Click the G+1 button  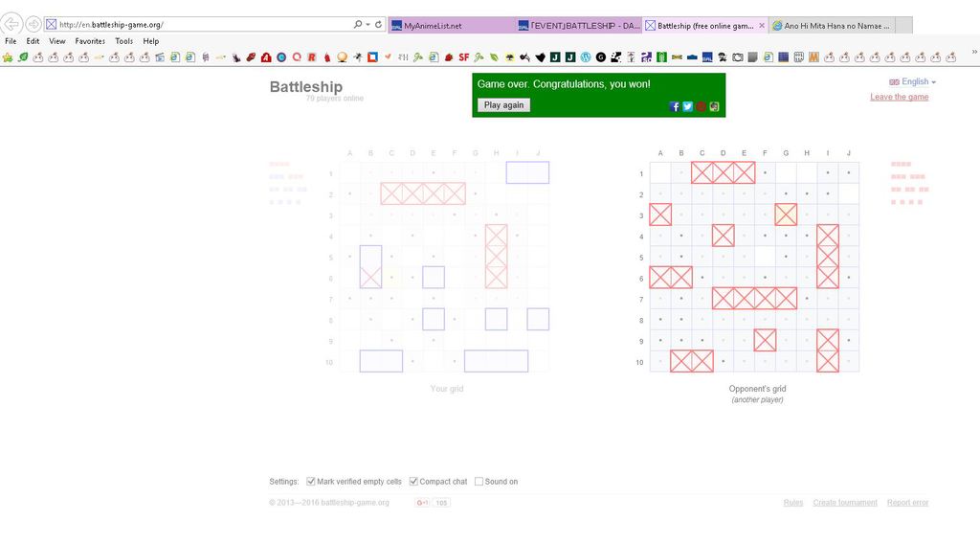click(x=422, y=503)
